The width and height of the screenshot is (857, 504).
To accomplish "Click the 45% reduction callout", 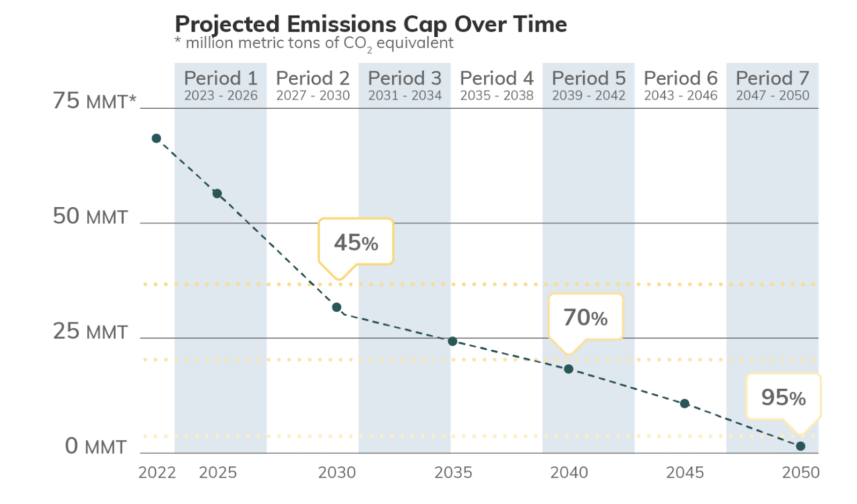I will tap(356, 243).
